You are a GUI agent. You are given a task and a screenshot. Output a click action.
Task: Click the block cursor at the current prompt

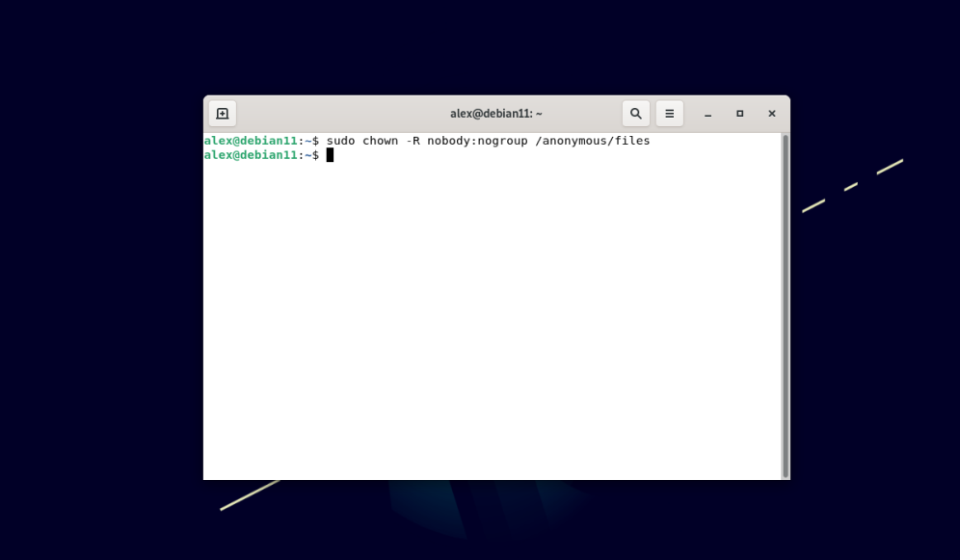click(330, 155)
